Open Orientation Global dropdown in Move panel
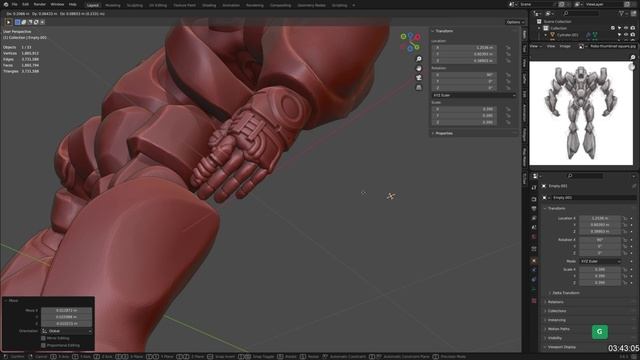The height and width of the screenshot is (360, 640). point(67,331)
